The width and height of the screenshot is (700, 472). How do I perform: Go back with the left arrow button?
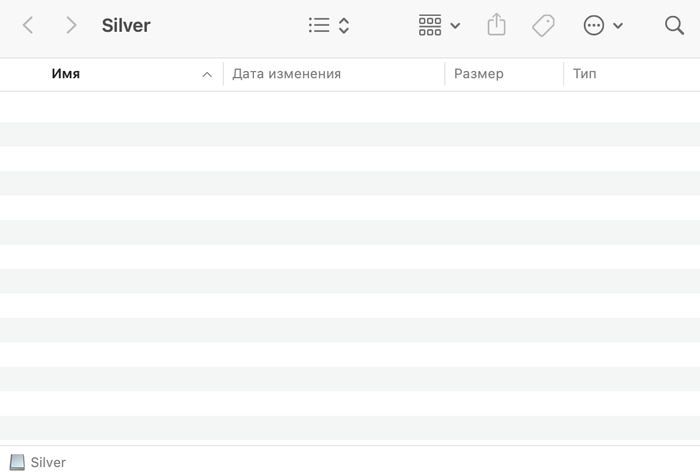pyautogui.click(x=28, y=26)
